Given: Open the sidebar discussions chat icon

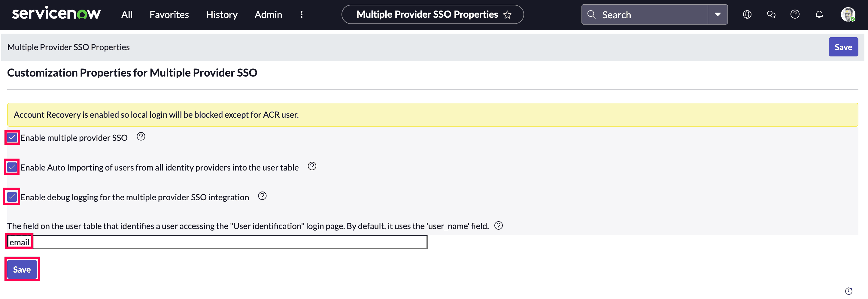Looking at the screenshot, I should point(771,14).
